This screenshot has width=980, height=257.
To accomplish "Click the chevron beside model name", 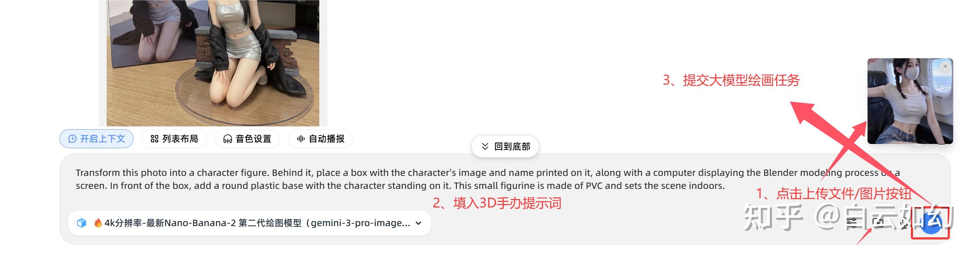I will tap(419, 223).
